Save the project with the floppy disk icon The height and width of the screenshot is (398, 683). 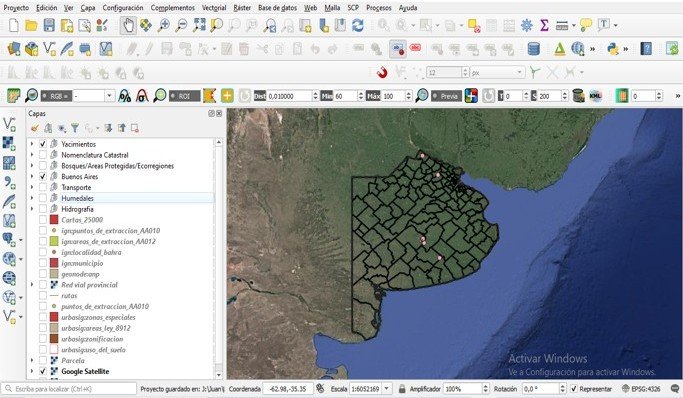pos(49,25)
